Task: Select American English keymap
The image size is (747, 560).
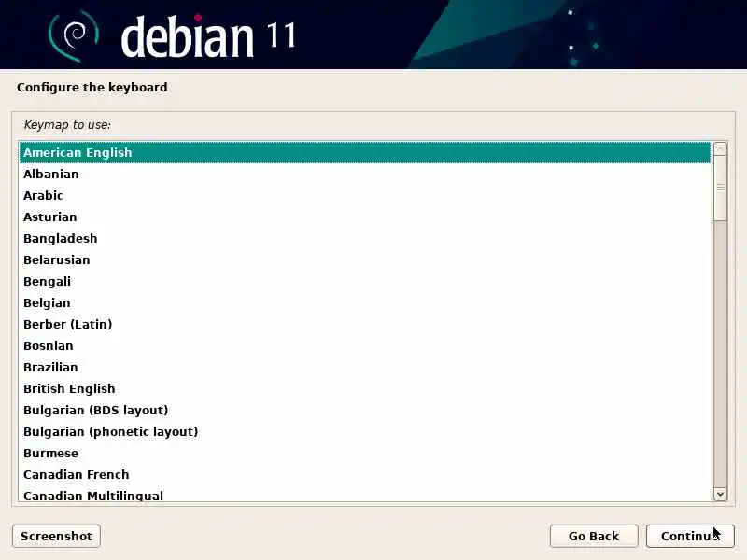Action: (365, 152)
